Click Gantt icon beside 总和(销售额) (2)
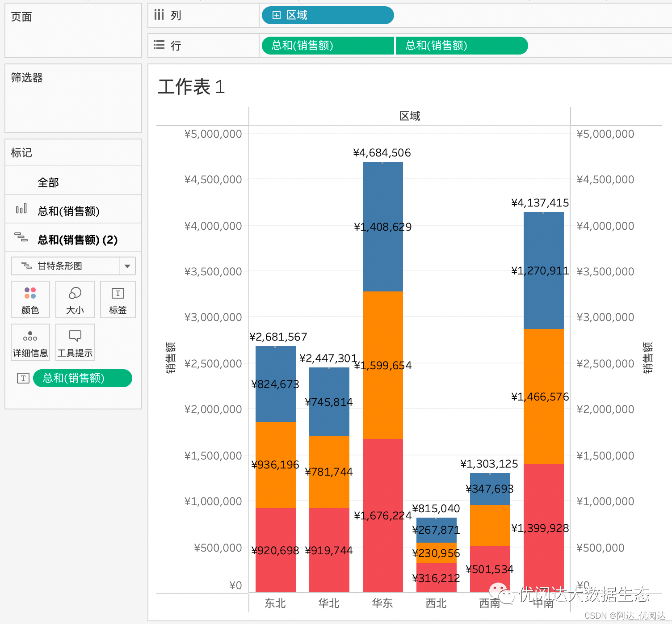672x624 pixels. [x=21, y=237]
